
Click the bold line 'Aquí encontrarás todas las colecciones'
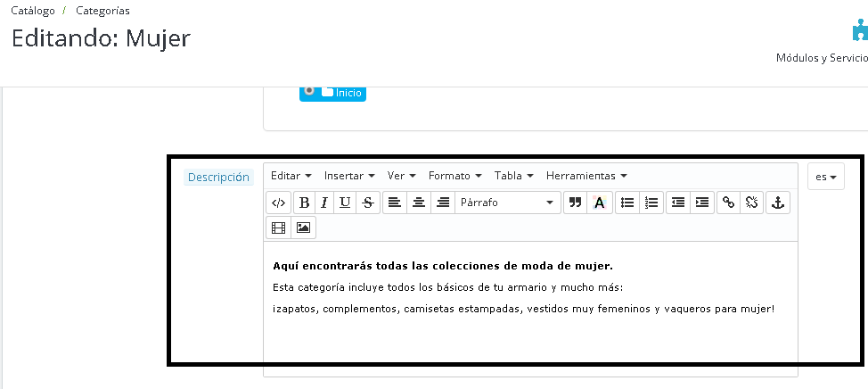pos(443,266)
